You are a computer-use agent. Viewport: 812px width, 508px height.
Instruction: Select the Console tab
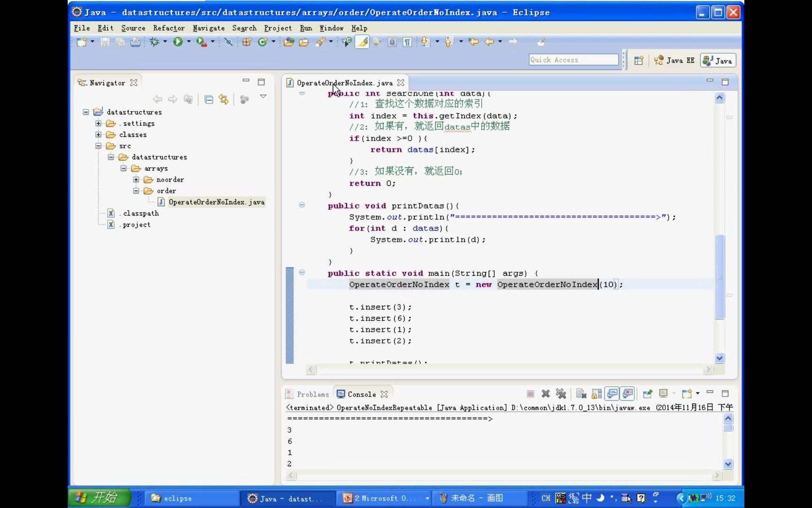(362, 394)
